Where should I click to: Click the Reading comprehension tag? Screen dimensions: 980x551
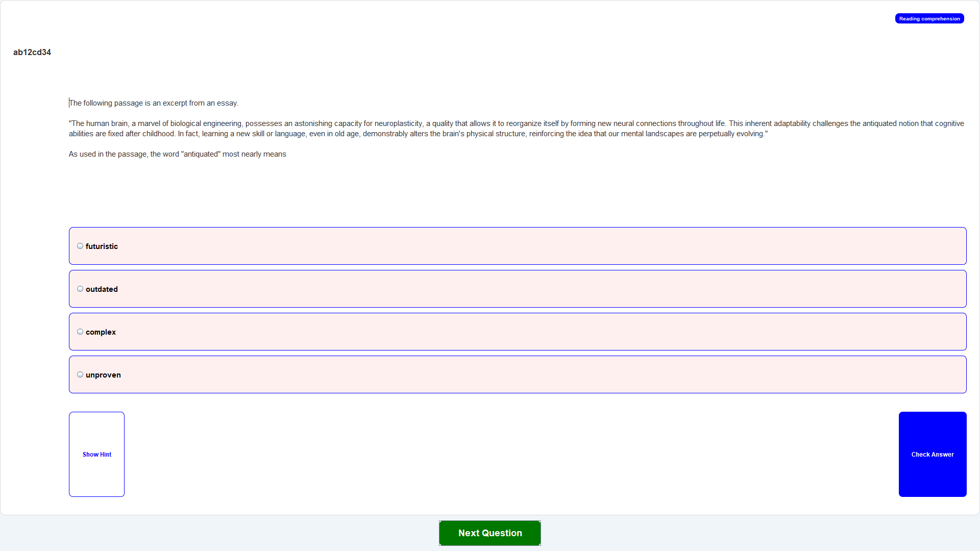[x=929, y=18]
